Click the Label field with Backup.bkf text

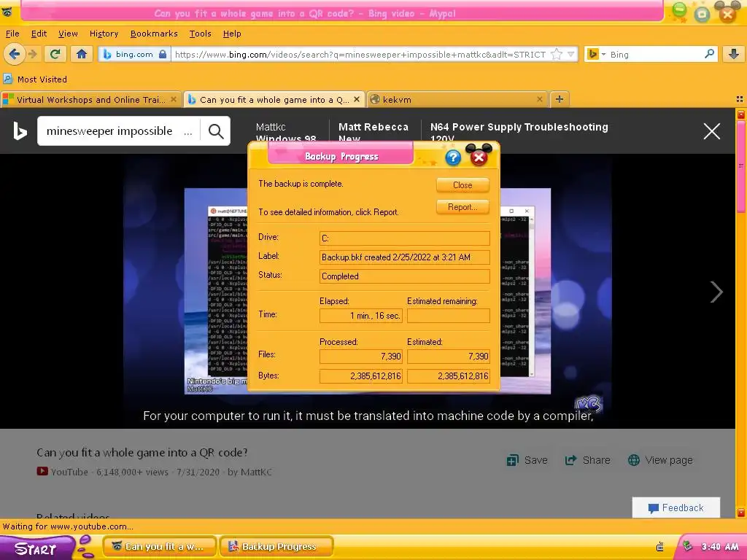pos(404,257)
